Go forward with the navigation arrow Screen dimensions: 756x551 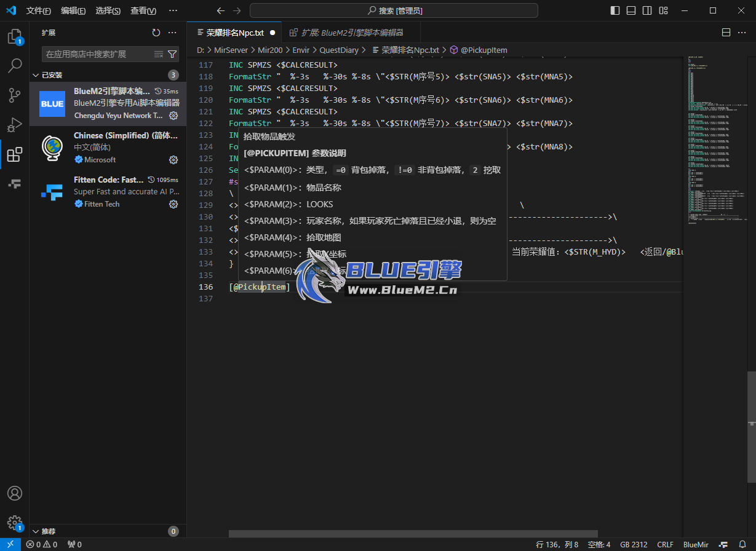[237, 10]
